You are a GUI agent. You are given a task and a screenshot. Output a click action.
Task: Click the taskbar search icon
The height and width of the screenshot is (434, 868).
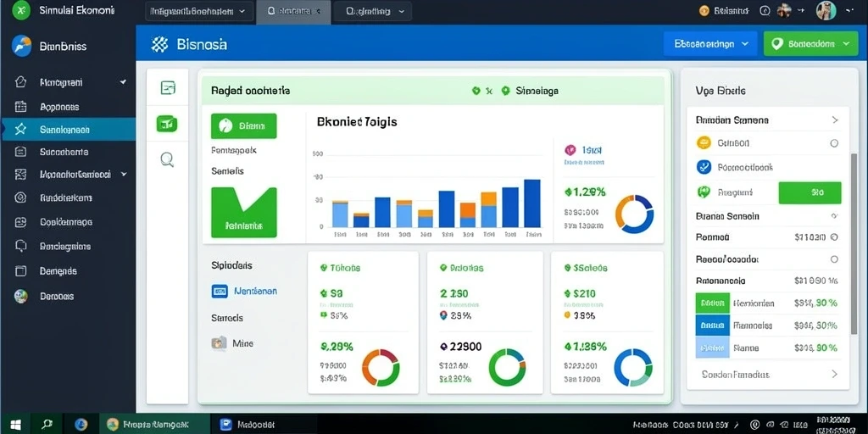tap(48, 425)
